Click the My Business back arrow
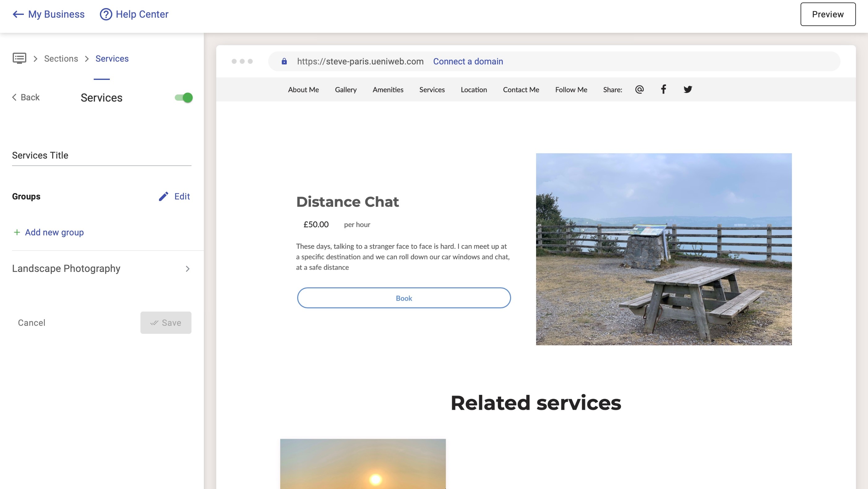 click(x=18, y=15)
